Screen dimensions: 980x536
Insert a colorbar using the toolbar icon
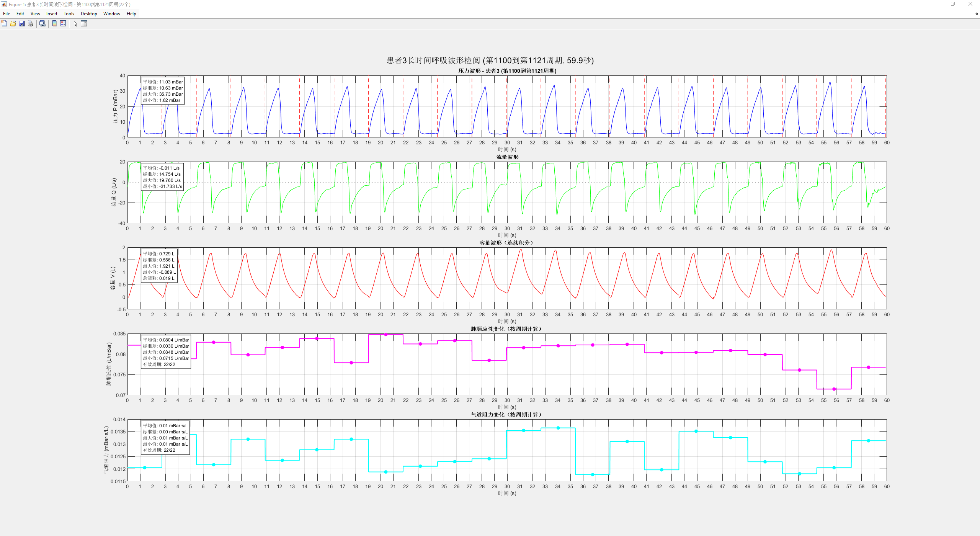click(54, 23)
